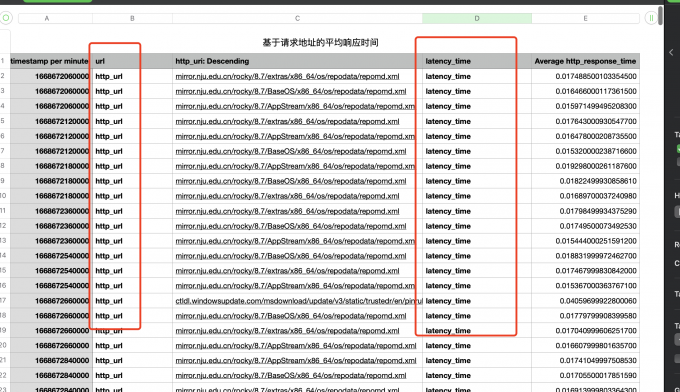Click the 'latency_time' cell in row 22
This screenshot has width=680, height=392.
477,376
